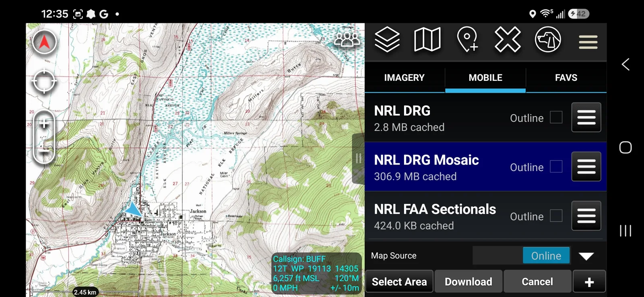The width and height of the screenshot is (644, 297).
Task: Open the dog head icon tool
Action: coord(548,39)
